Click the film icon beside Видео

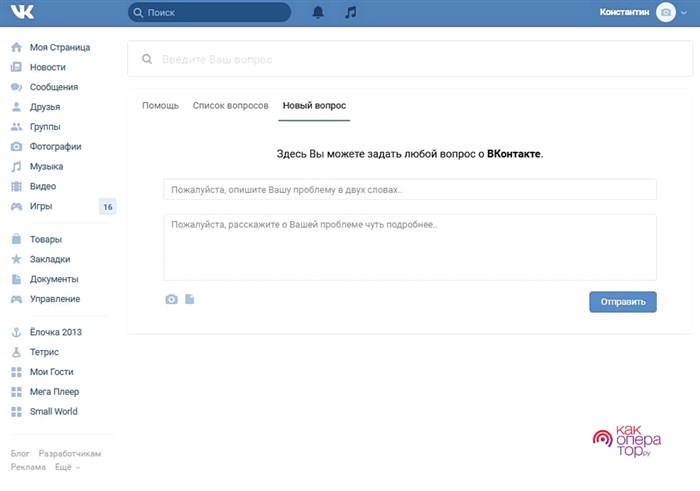tap(17, 186)
